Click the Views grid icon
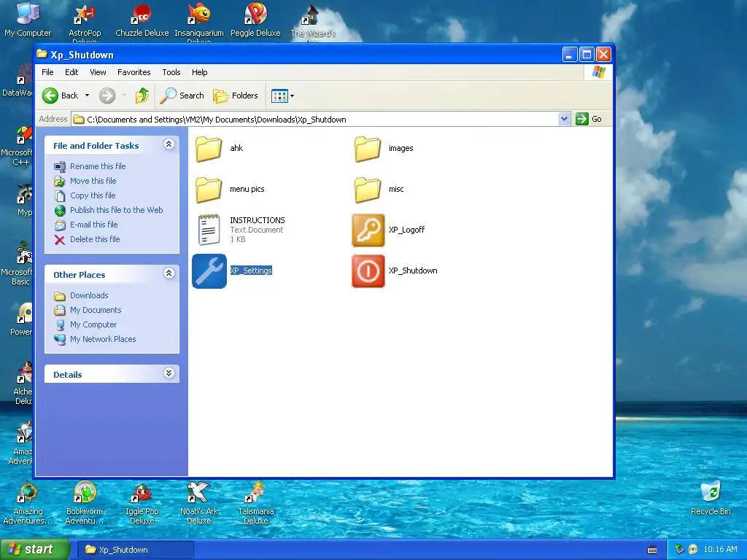Image resolution: width=747 pixels, height=560 pixels. (x=279, y=96)
